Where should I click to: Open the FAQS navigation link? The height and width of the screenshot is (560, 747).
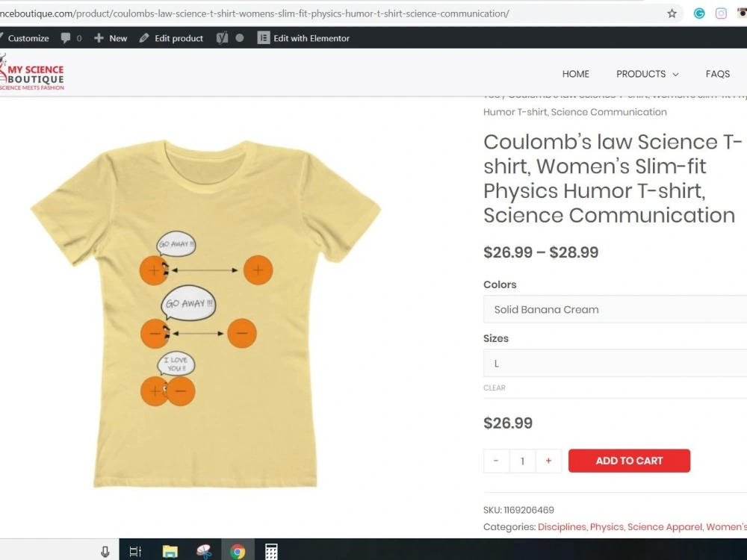point(717,74)
